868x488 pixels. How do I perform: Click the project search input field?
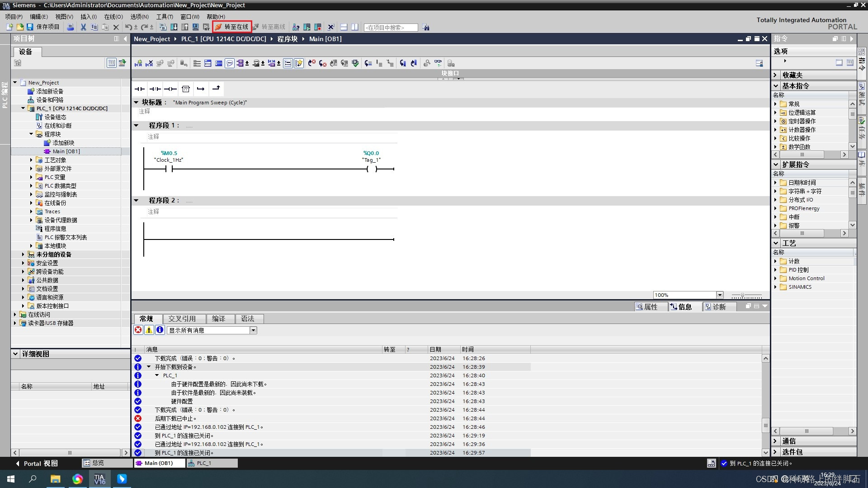[x=391, y=28]
